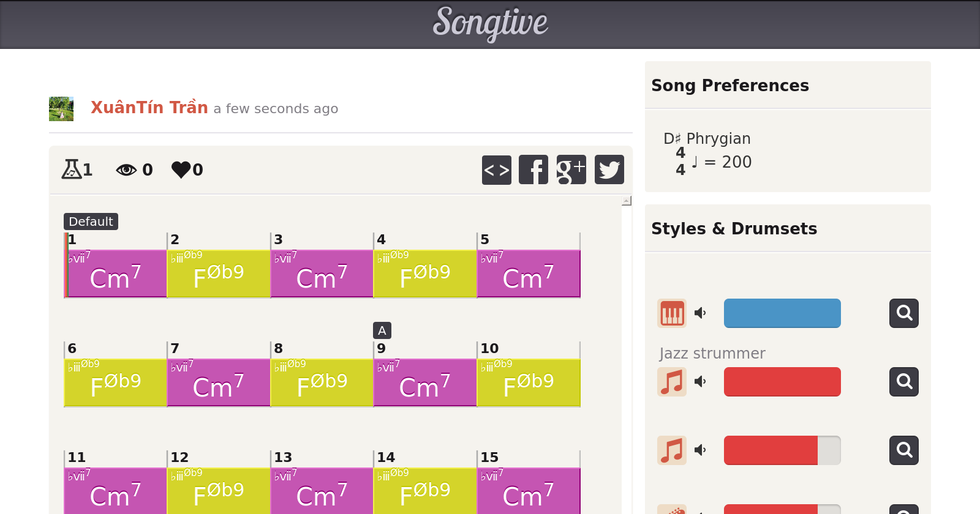Select the Default section marker

coord(91,222)
